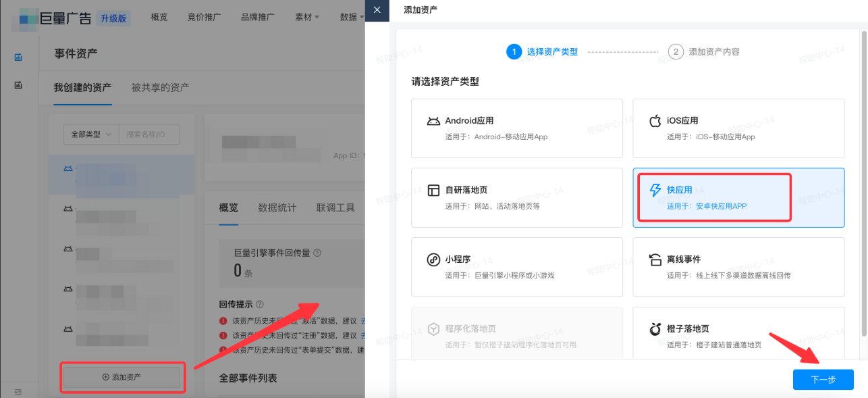Click the 事件资产 page title
Image resolution: width=868 pixels, height=398 pixels.
click(76, 53)
